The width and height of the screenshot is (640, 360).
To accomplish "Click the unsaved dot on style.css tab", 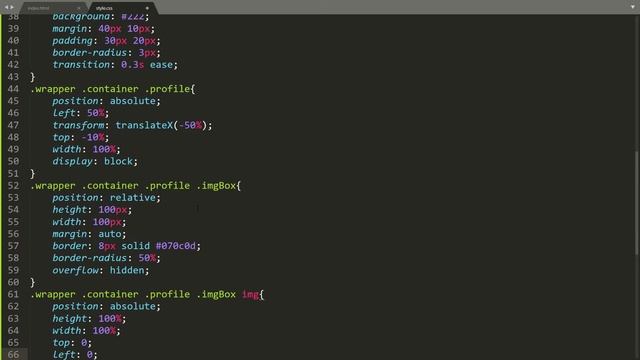I will [147, 8].
